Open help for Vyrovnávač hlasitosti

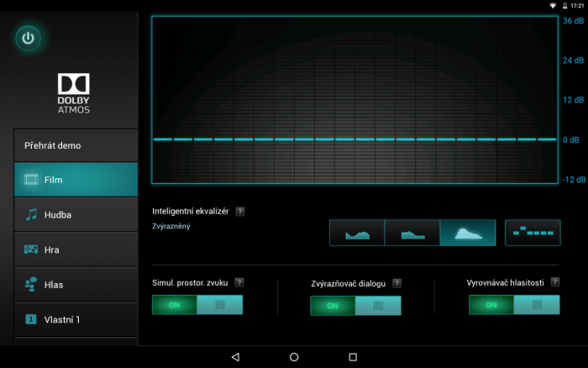[x=554, y=282]
